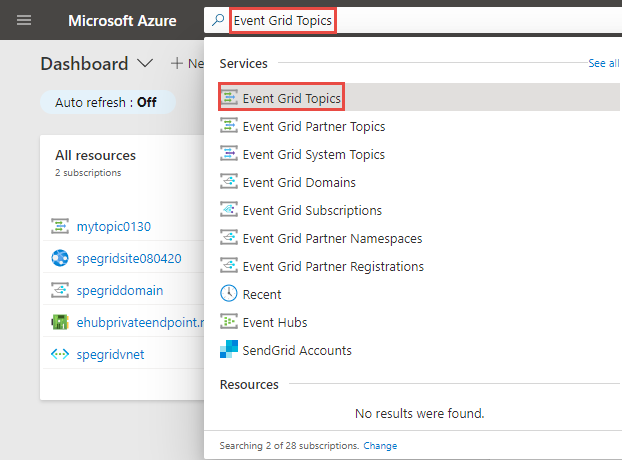Click the Event Grid Topics service icon
622x460 pixels.
pos(229,98)
